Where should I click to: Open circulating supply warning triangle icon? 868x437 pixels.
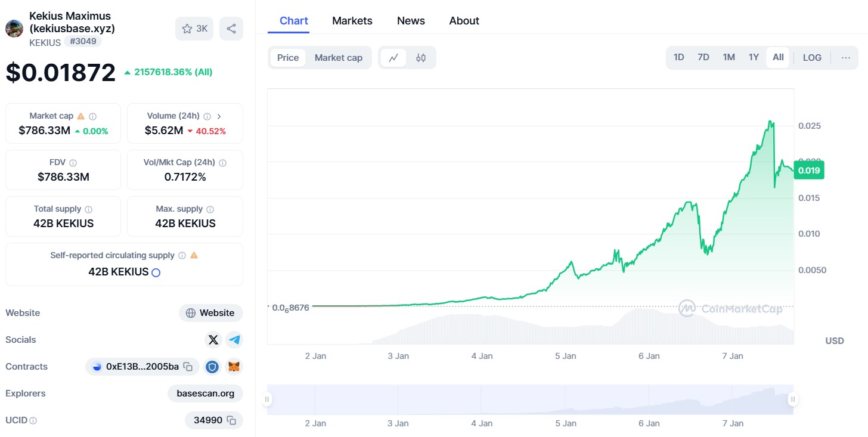(x=194, y=255)
